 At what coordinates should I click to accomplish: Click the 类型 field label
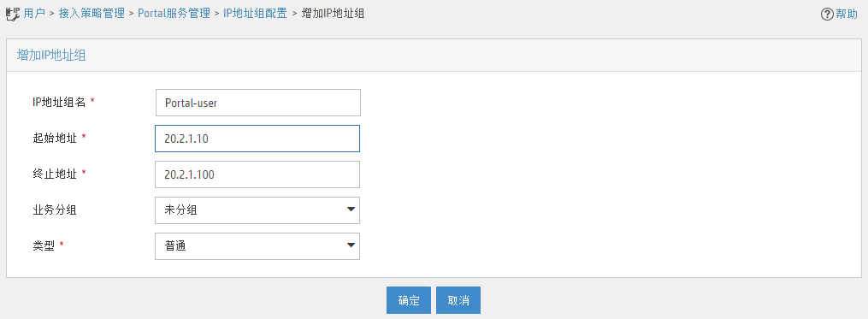(x=44, y=245)
